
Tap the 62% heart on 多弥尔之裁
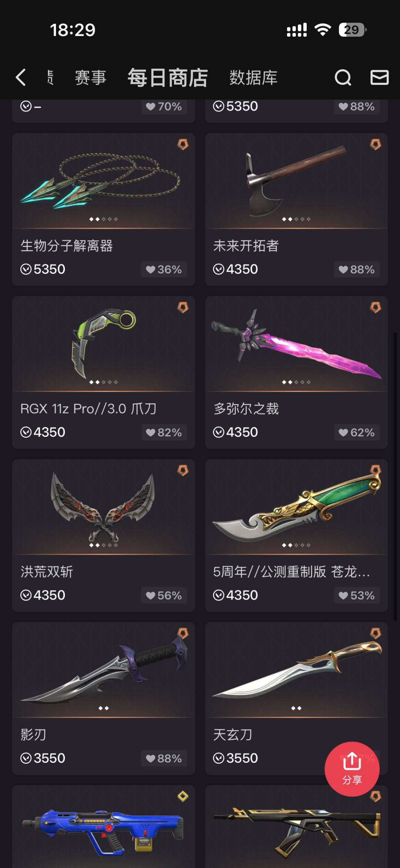[357, 432]
